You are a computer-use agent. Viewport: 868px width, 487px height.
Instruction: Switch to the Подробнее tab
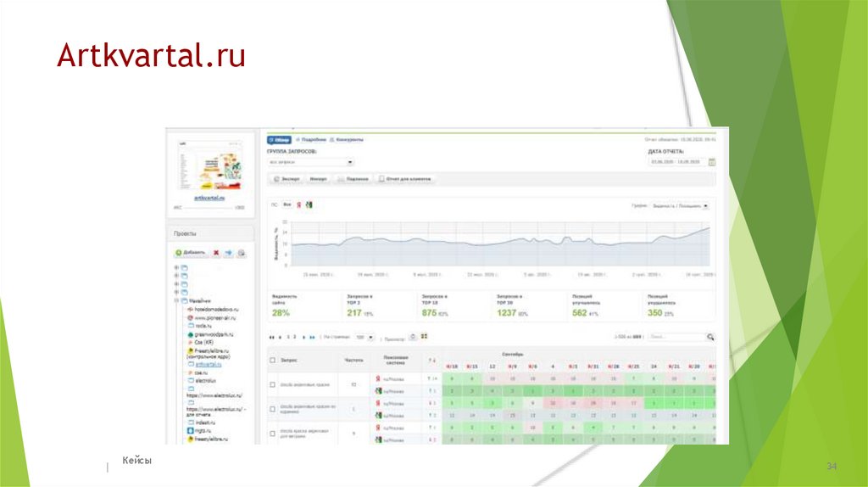click(x=311, y=140)
